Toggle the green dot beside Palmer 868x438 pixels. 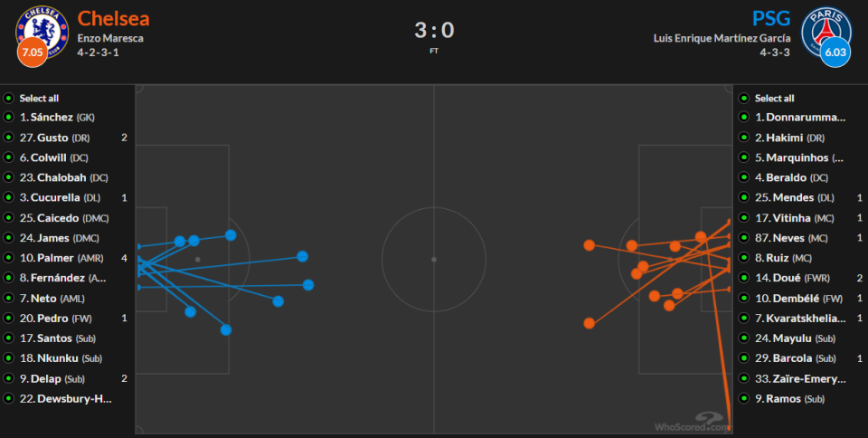click(8, 258)
